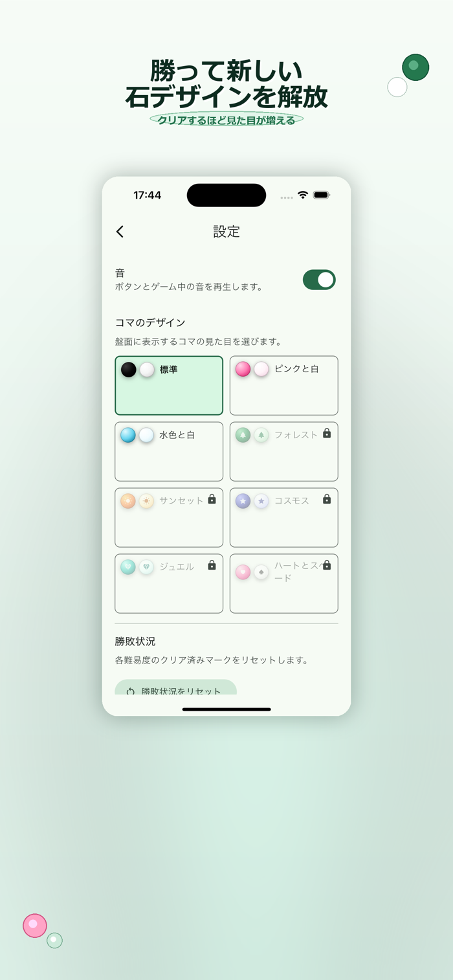This screenshot has width=453, height=980.
Task: Click the light blue stone swatch
Action: coord(128,435)
